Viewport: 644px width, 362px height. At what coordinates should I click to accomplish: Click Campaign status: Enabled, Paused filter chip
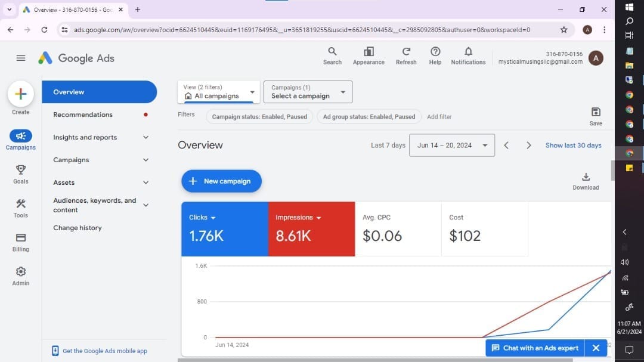(x=259, y=117)
